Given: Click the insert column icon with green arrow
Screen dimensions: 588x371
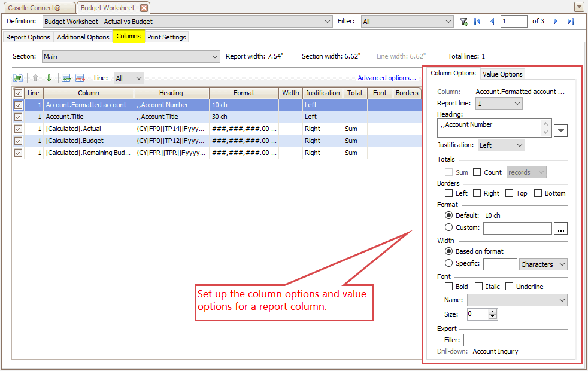Looking at the screenshot, I should [66, 78].
